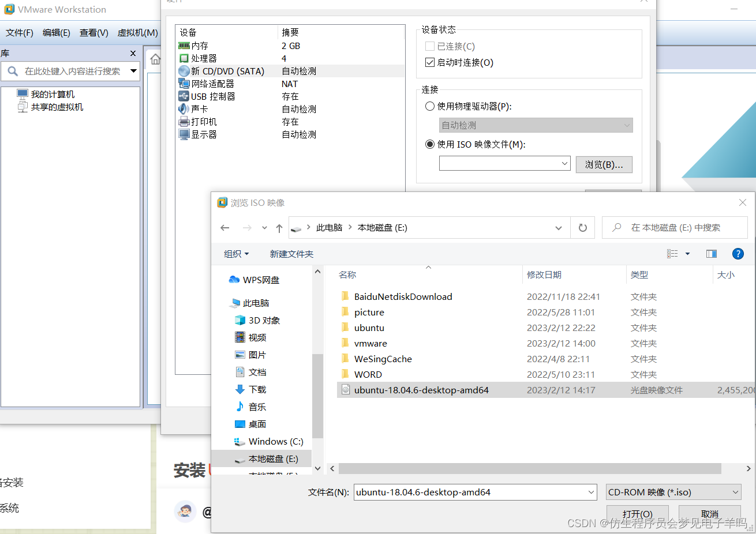The image size is (756, 534).
Task: Select the CD/DVD (SATA) disc icon
Action: (x=184, y=71)
